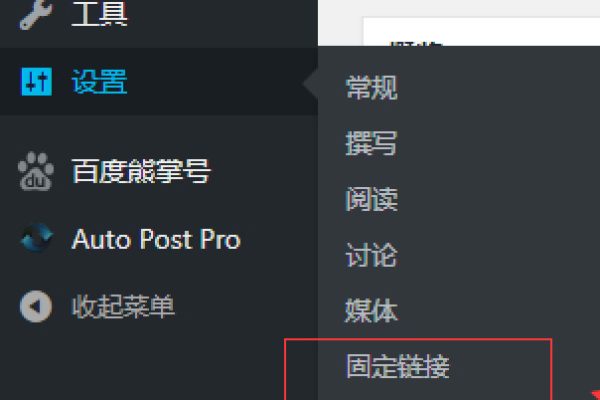Screen dimensions: 600x400
Task: Click the collapse arrow circle icon
Action: click(x=36, y=306)
